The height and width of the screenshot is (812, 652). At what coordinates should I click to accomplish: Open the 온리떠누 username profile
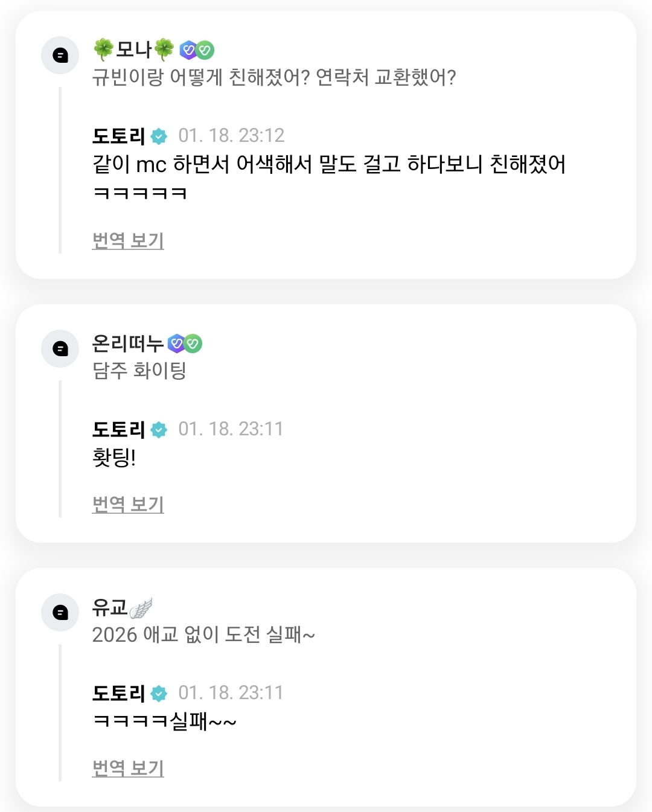click(x=127, y=344)
